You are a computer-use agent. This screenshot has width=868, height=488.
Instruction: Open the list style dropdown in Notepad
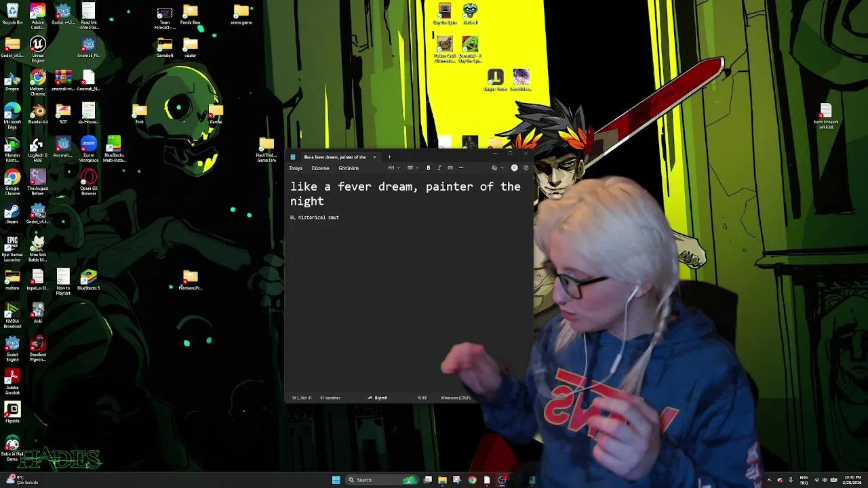coord(412,168)
